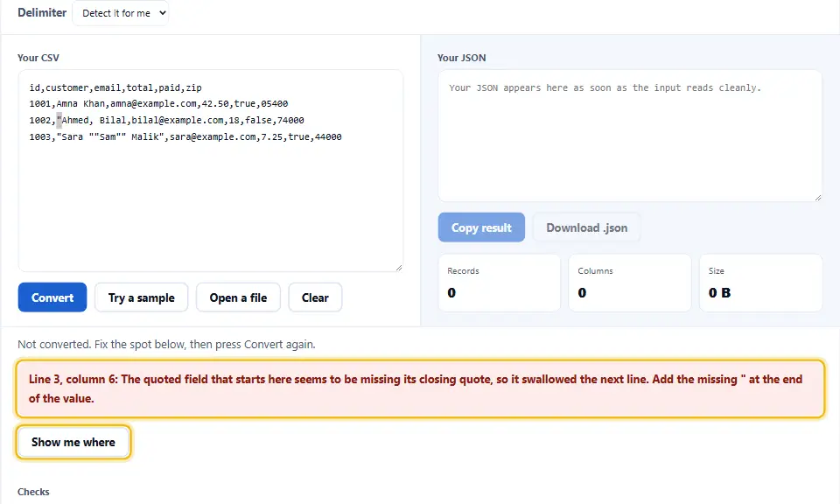
Task: Start conversion with the blue Convert button
Action: (52, 297)
